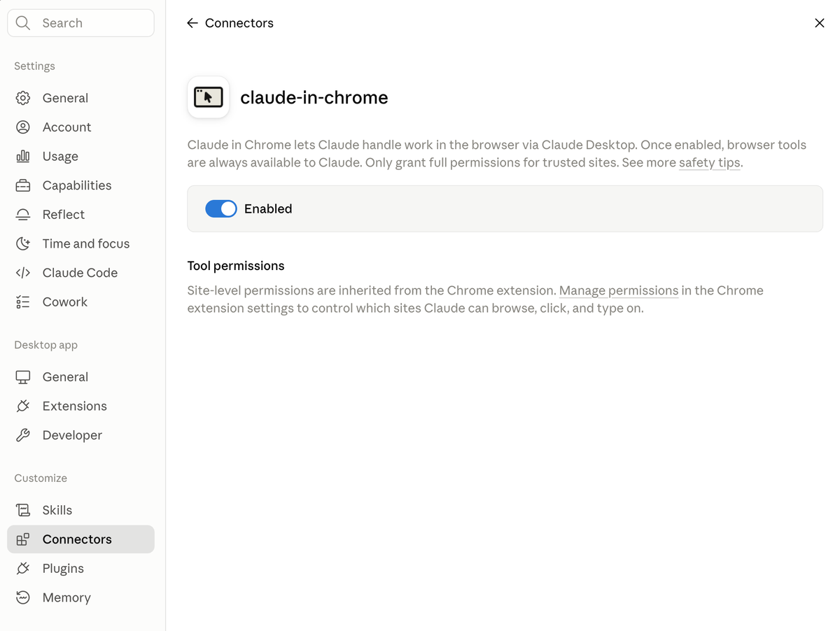Screen dimensions: 840x631
Task: Click the Reflect icon
Action: (x=23, y=215)
